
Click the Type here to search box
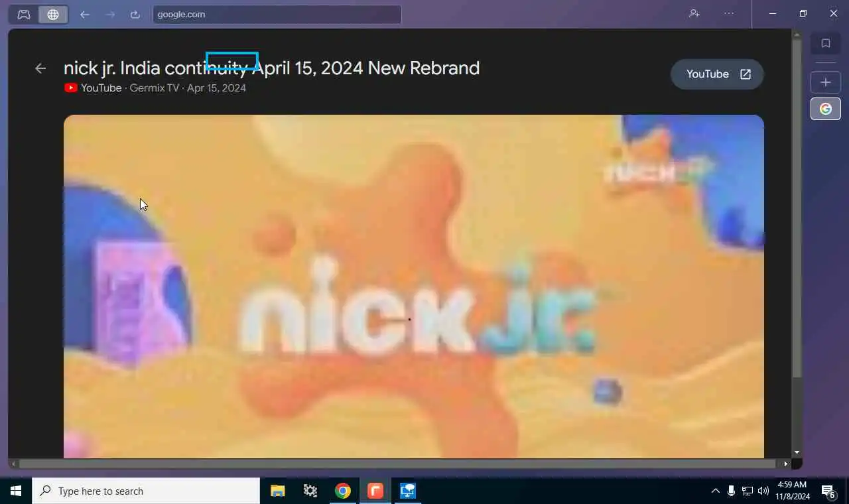tap(146, 491)
